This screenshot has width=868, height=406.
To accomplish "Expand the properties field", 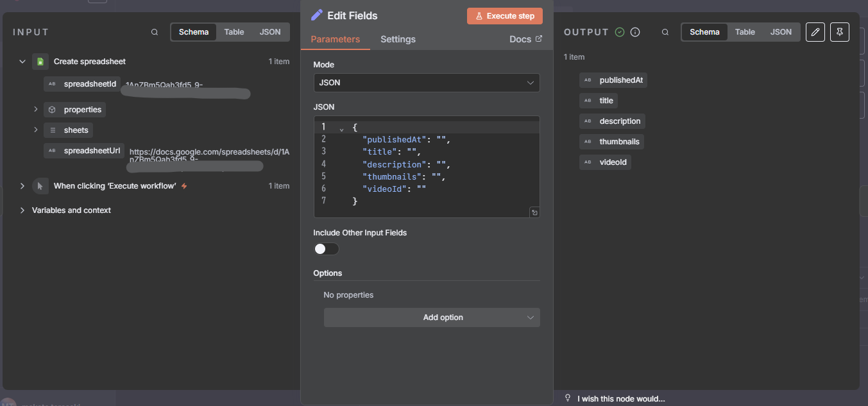I will [36, 110].
